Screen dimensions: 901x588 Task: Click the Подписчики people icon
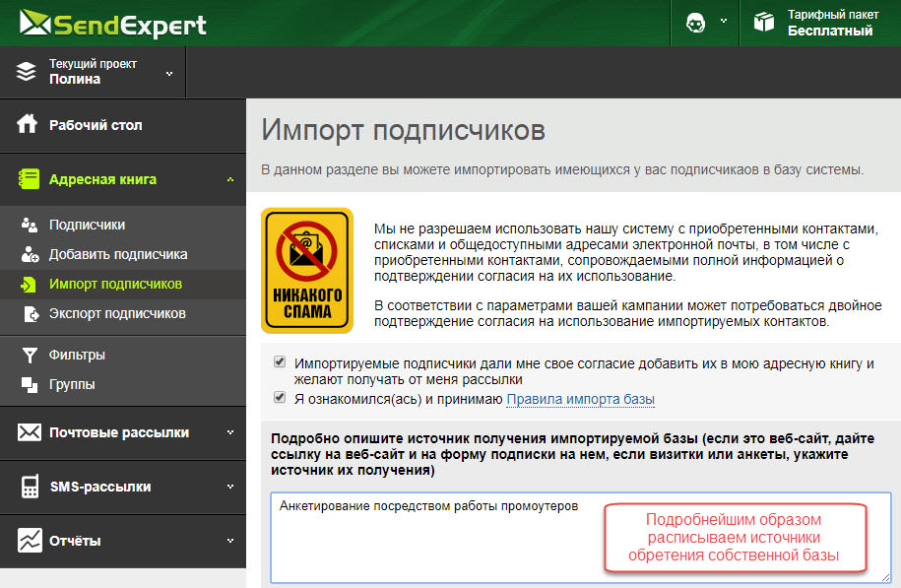click(29, 225)
